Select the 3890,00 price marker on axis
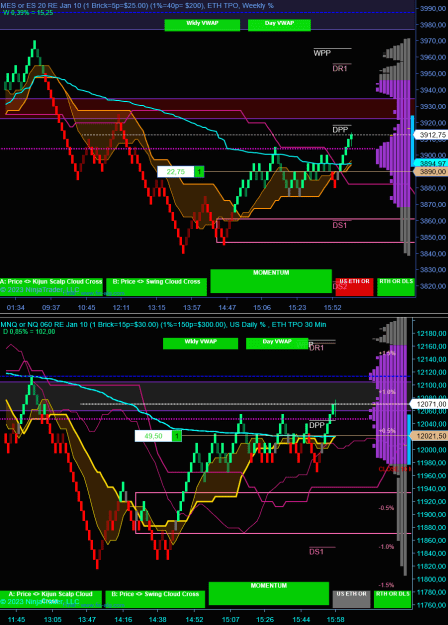448x625 pixels. pos(431,171)
